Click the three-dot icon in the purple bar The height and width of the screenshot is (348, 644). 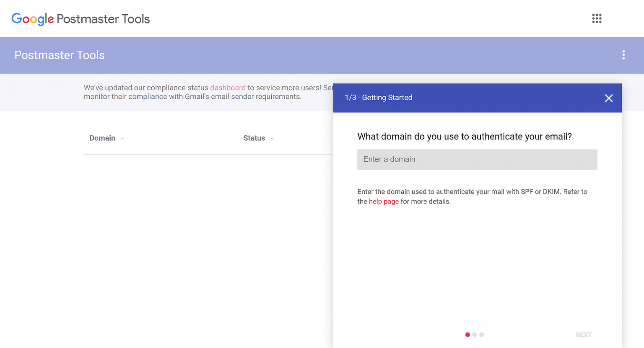point(624,55)
